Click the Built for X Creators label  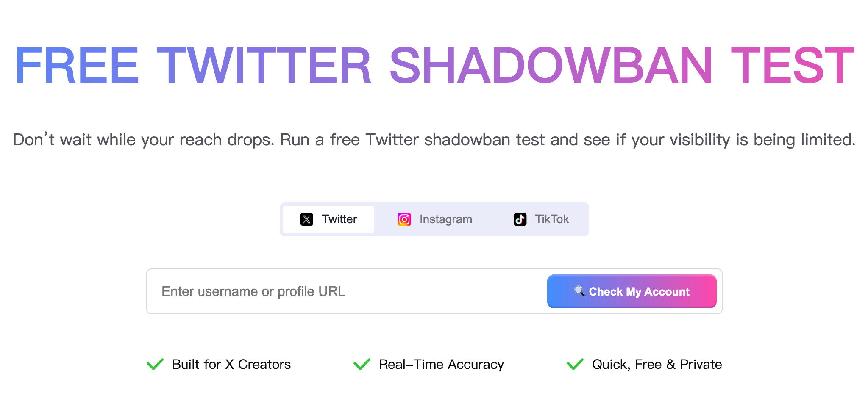(x=231, y=364)
